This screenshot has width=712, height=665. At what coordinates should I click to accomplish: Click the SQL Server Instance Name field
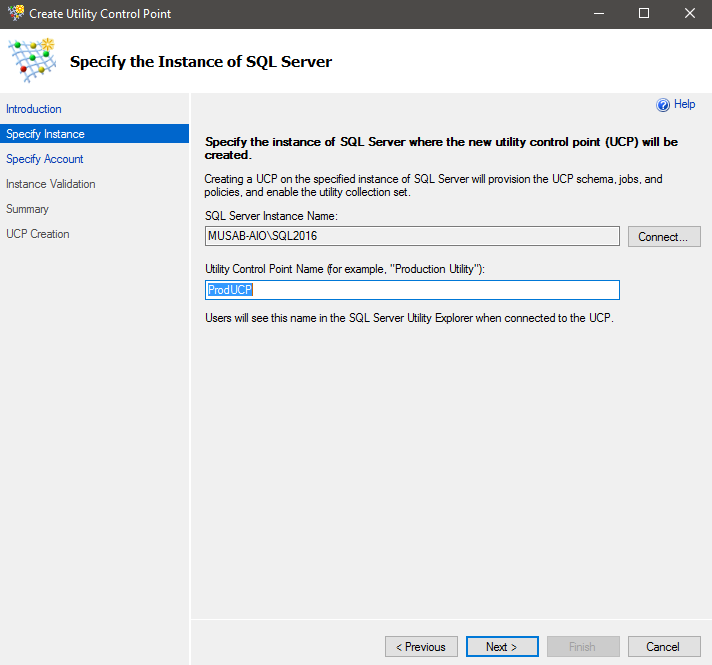click(x=412, y=237)
